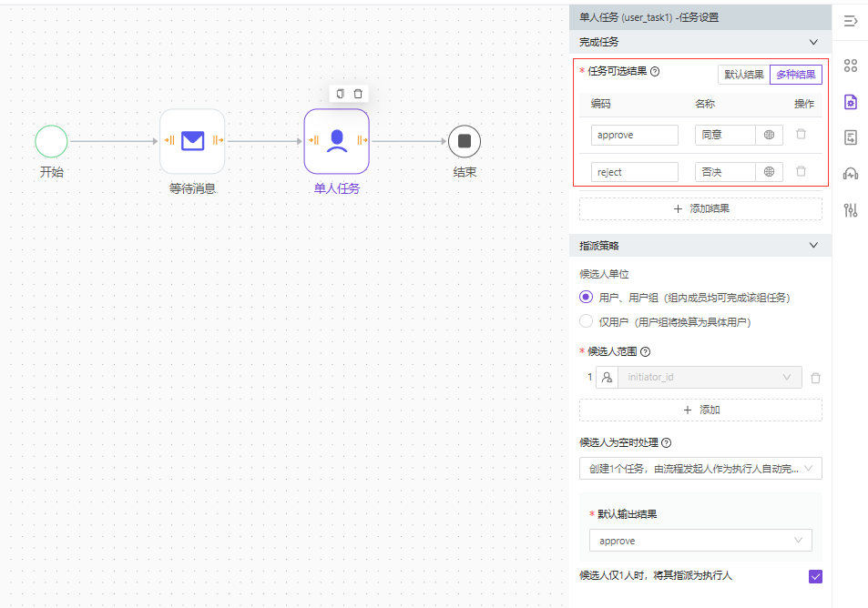Select the 等待消息 envelope node

click(192, 141)
